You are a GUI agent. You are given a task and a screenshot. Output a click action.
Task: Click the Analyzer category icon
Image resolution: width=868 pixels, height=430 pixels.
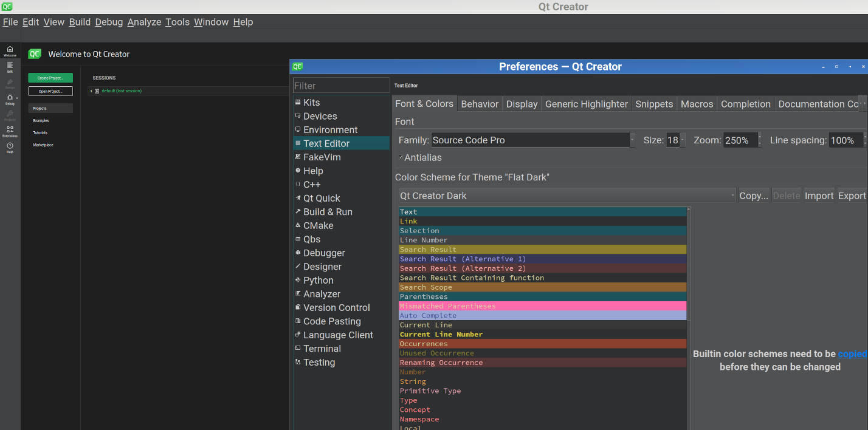(x=298, y=293)
